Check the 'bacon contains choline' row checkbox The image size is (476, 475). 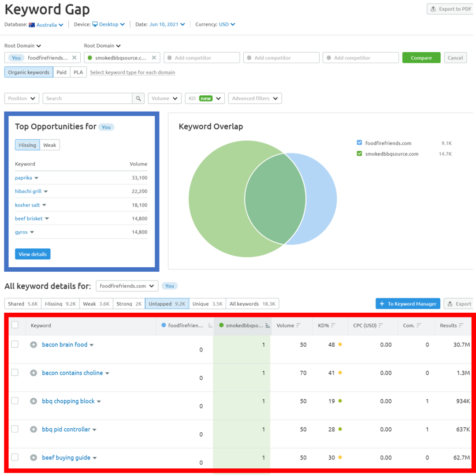(x=15, y=372)
